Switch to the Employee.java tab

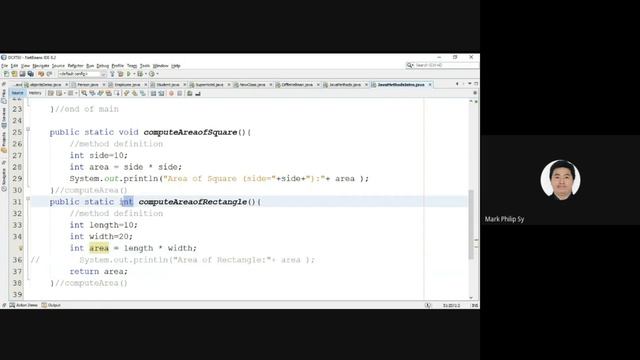[x=127, y=84]
